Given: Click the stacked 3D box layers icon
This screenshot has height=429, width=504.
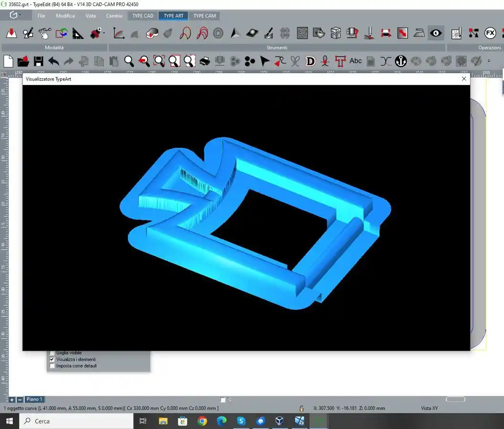Looking at the screenshot, I should [x=336, y=33].
